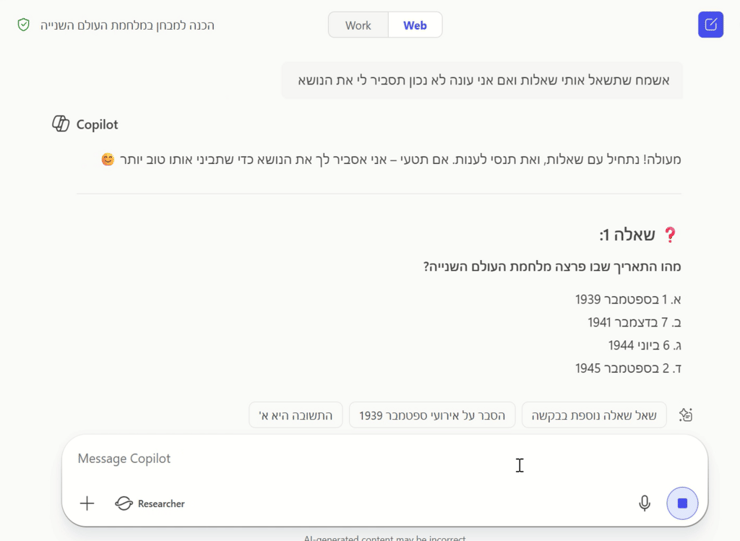Click the smiling face emoji
This screenshot has width=740, height=541.
click(108, 160)
